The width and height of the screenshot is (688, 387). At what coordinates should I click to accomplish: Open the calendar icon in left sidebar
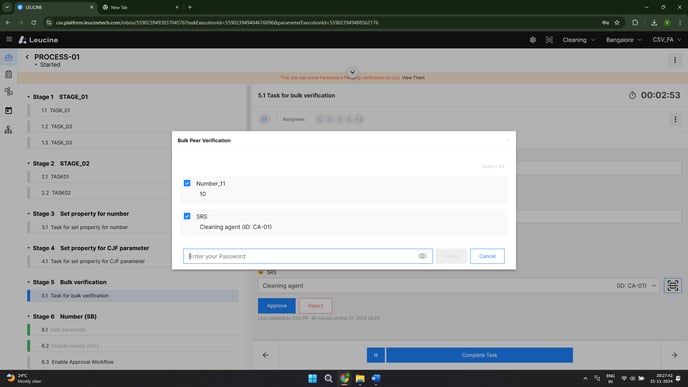pos(8,111)
